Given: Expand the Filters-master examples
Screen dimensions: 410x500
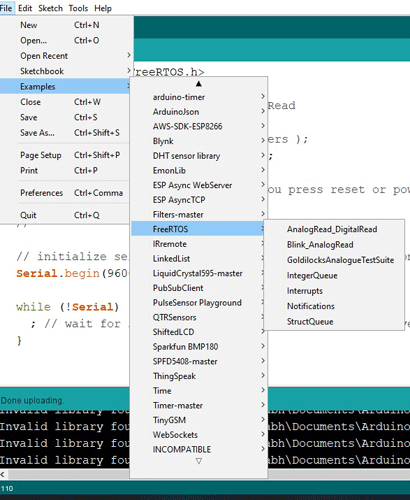Looking at the screenshot, I should [199, 214].
